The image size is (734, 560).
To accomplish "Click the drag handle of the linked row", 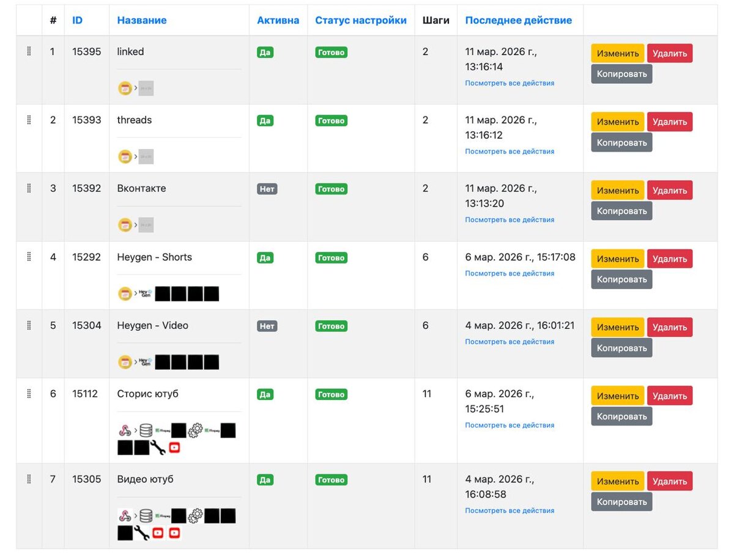I will [x=29, y=51].
